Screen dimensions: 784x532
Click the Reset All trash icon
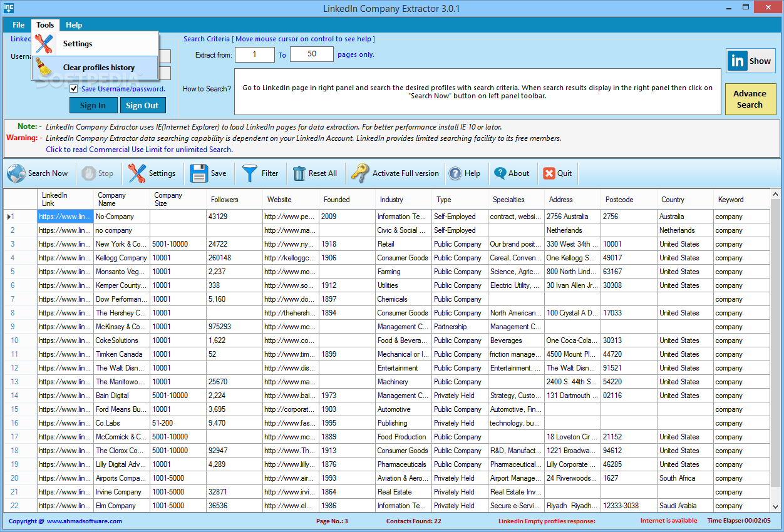(x=299, y=173)
